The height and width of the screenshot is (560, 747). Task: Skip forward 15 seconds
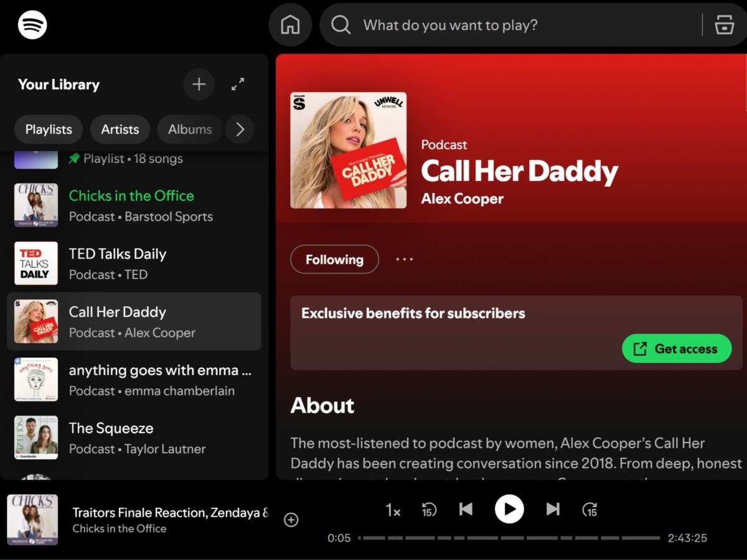[x=590, y=510]
